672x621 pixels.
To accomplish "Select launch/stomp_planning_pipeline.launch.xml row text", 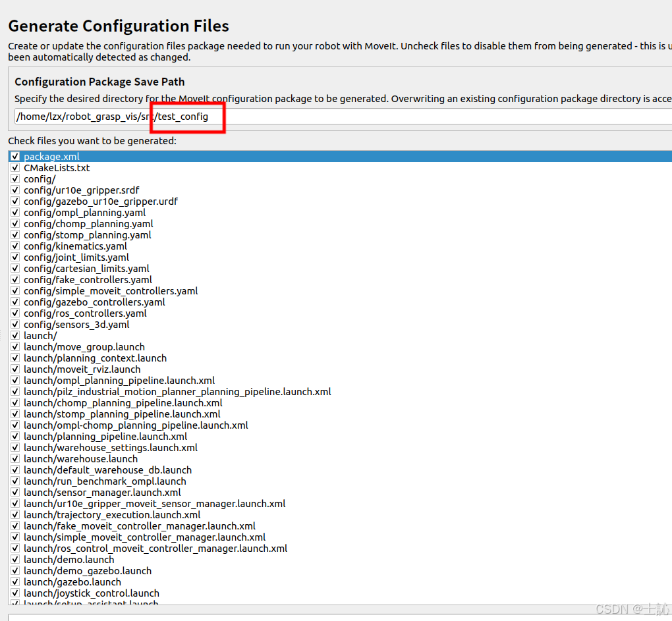I will click(122, 414).
